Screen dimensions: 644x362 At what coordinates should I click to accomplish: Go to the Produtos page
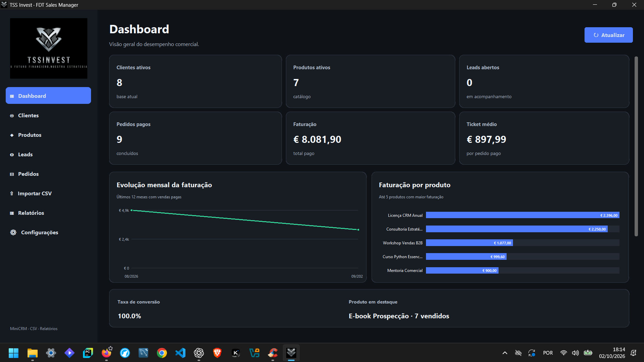(x=48, y=135)
